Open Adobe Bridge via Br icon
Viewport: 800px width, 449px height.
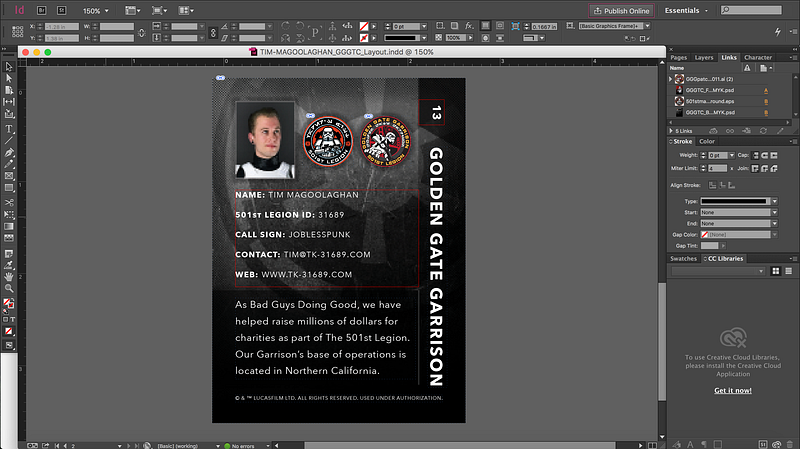(41, 10)
